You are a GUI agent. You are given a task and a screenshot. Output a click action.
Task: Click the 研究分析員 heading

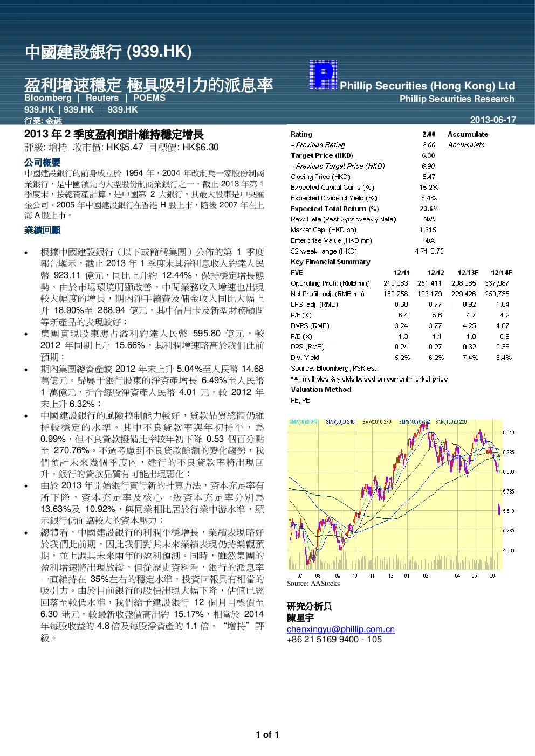pyautogui.click(x=310, y=606)
